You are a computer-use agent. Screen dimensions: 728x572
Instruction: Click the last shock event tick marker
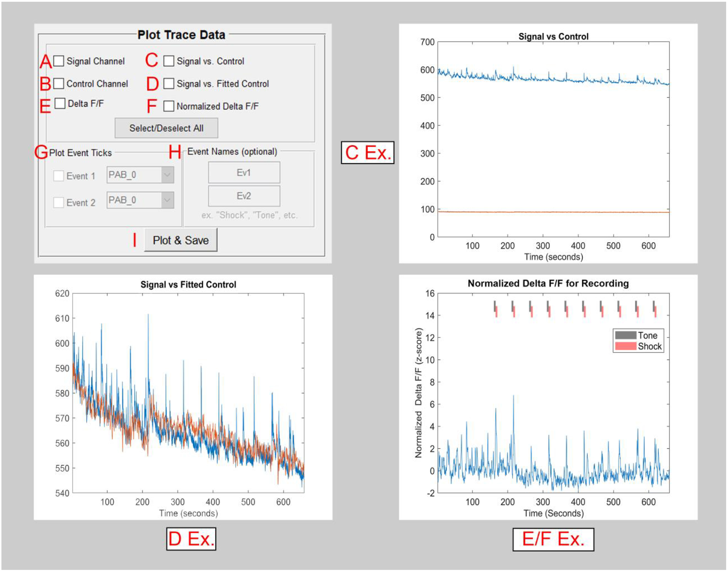(655, 312)
